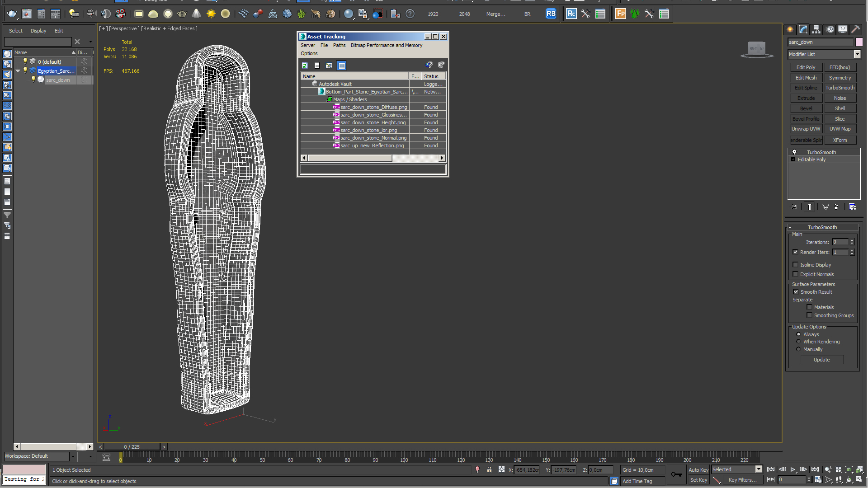Click the grey Cone primitive icon
This screenshot has width=868, height=488.
pyautogui.click(x=196, y=14)
